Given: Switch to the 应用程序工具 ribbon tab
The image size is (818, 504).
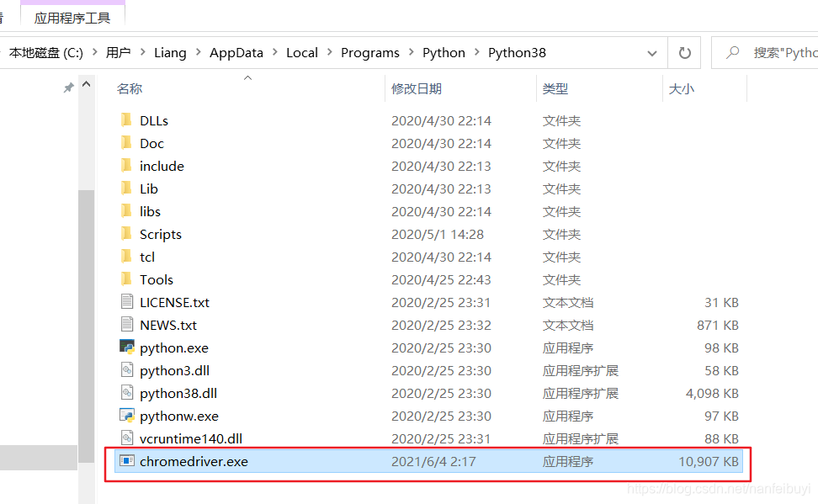Looking at the screenshot, I should click(73, 14).
